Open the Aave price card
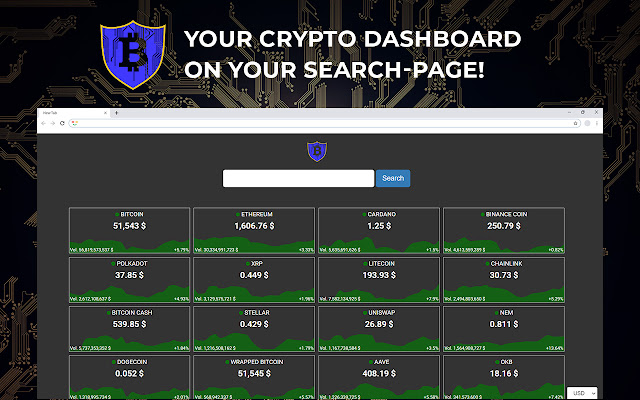The width and height of the screenshot is (640, 400). point(379,378)
